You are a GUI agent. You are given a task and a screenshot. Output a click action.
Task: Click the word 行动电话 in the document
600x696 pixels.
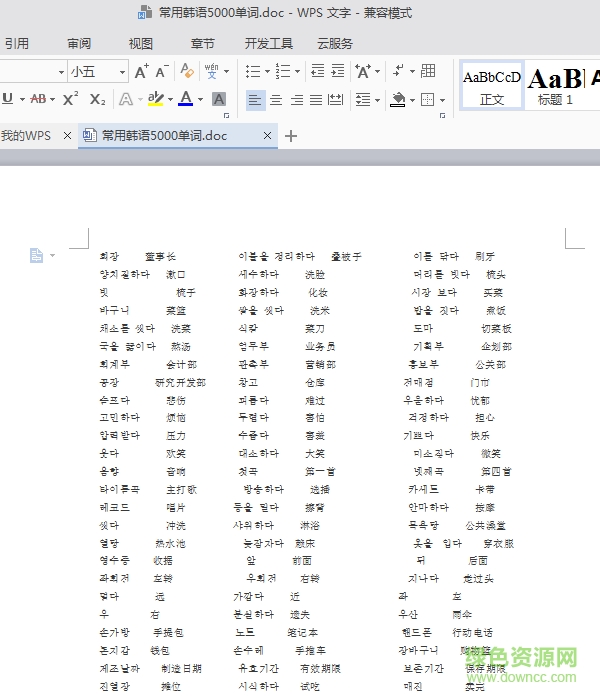click(x=472, y=633)
